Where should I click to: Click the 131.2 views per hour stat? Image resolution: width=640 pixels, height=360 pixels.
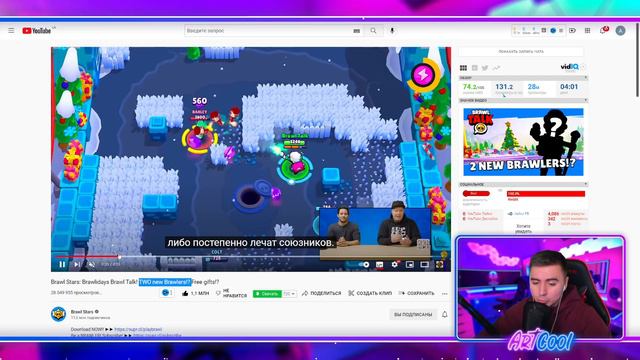(x=504, y=87)
